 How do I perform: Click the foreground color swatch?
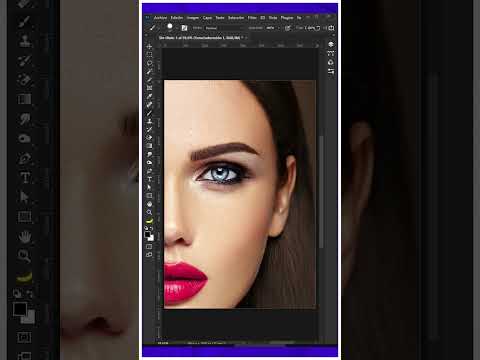[147, 234]
